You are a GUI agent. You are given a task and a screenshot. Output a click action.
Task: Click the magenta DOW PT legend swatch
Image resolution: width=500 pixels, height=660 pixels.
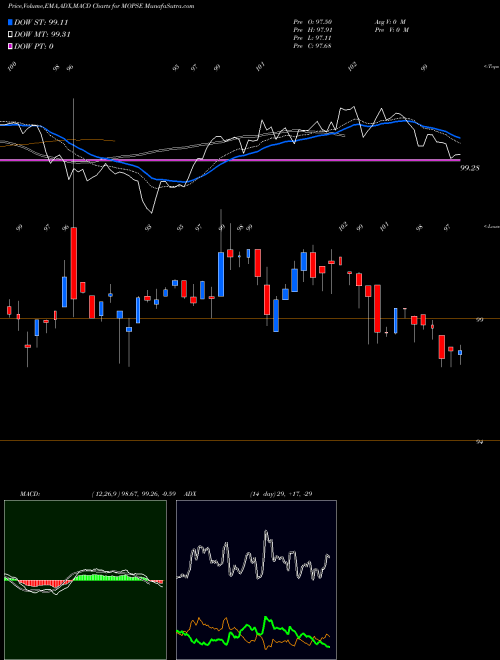click(10, 46)
